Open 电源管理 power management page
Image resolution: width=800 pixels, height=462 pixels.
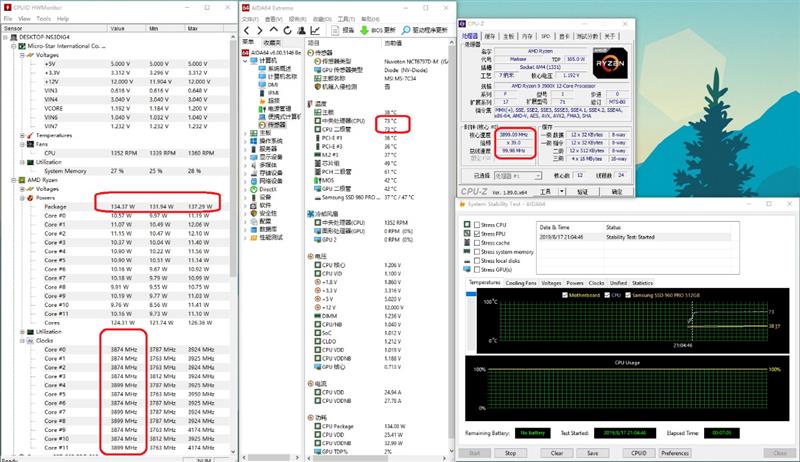pyautogui.click(x=280, y=109)
